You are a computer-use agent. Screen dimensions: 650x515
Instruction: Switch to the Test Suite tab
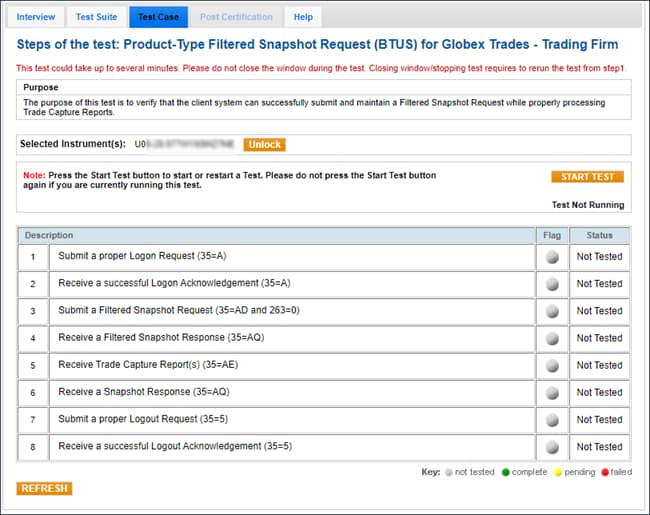coord(96,17)
